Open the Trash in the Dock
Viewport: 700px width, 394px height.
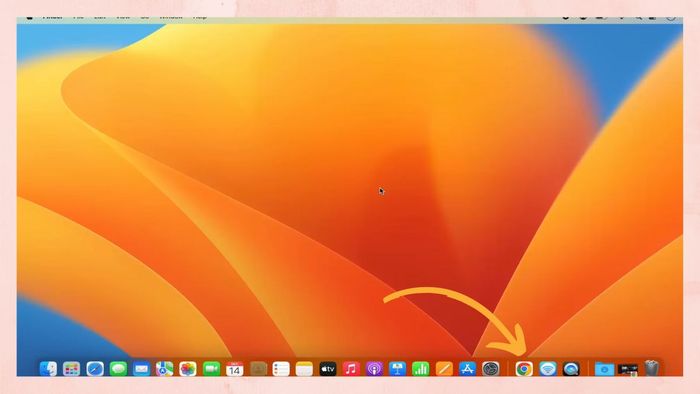(652, 369)
